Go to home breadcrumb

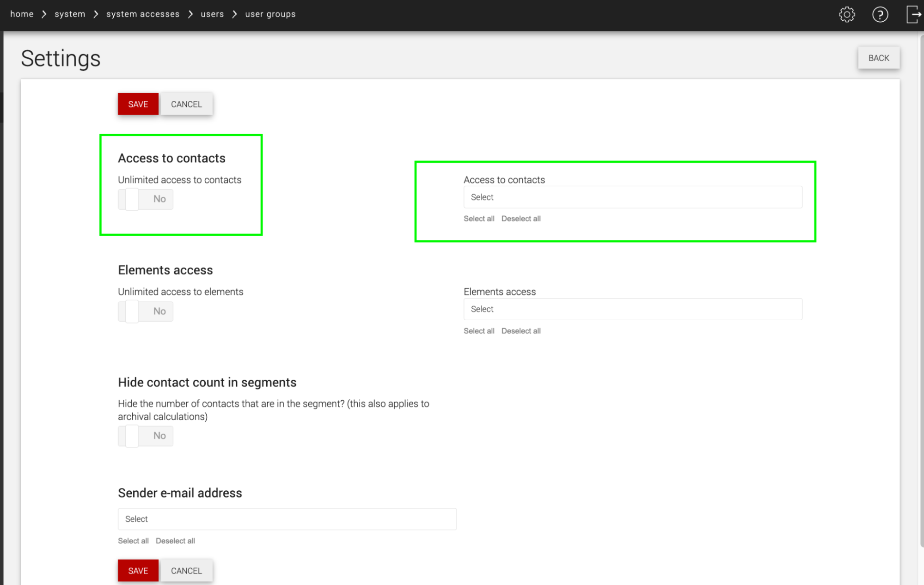tap(22, 14)
